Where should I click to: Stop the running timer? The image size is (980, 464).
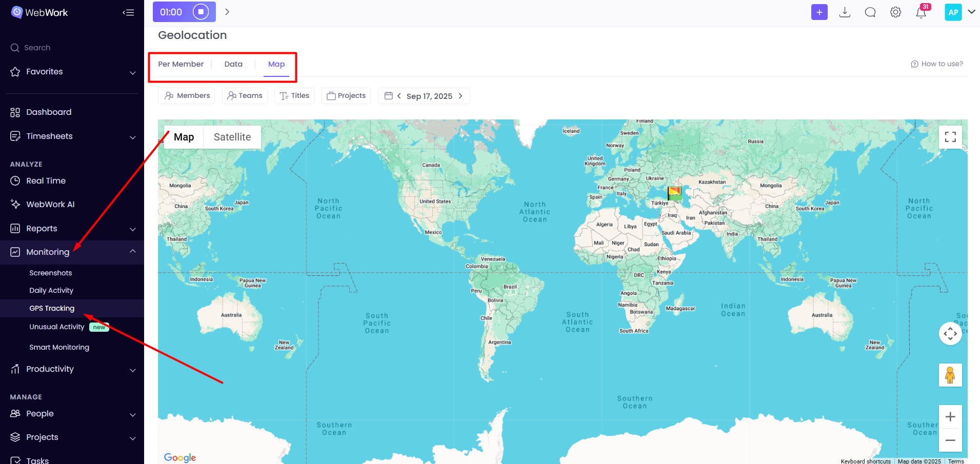[200, 11]
